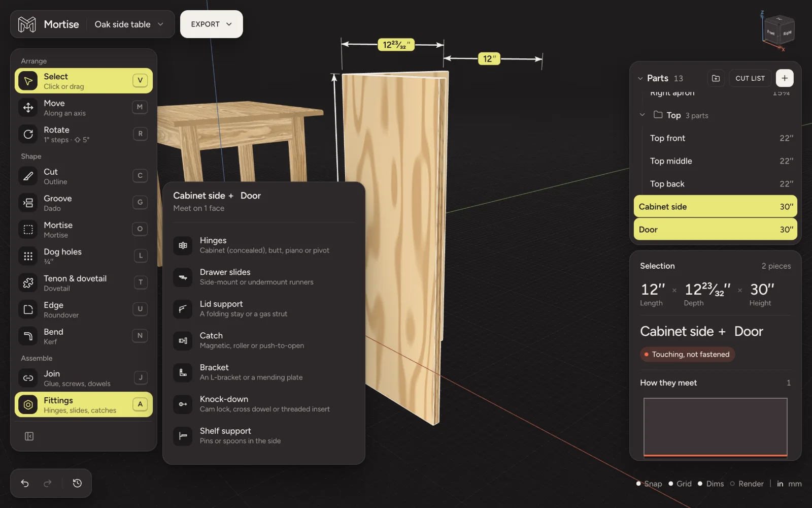Viewport: 812px width, 508px height.
Task: Choose Drawer slides fitting option
Action: click(264, 277)
